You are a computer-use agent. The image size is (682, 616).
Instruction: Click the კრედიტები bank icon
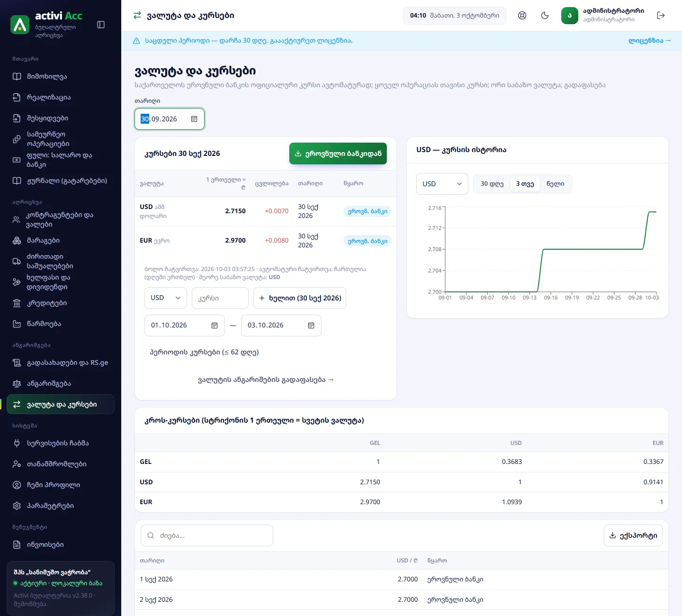pos(17,303)
